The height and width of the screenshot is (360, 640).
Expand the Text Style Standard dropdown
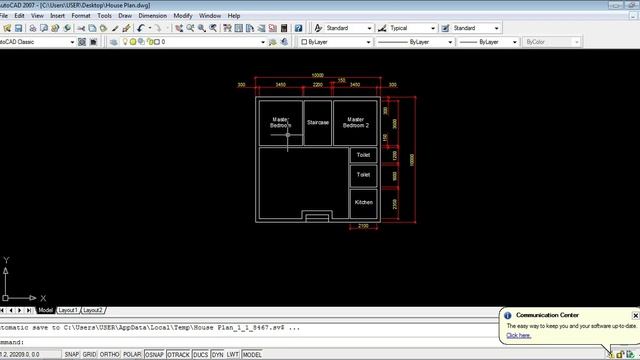tap(369, 28)
